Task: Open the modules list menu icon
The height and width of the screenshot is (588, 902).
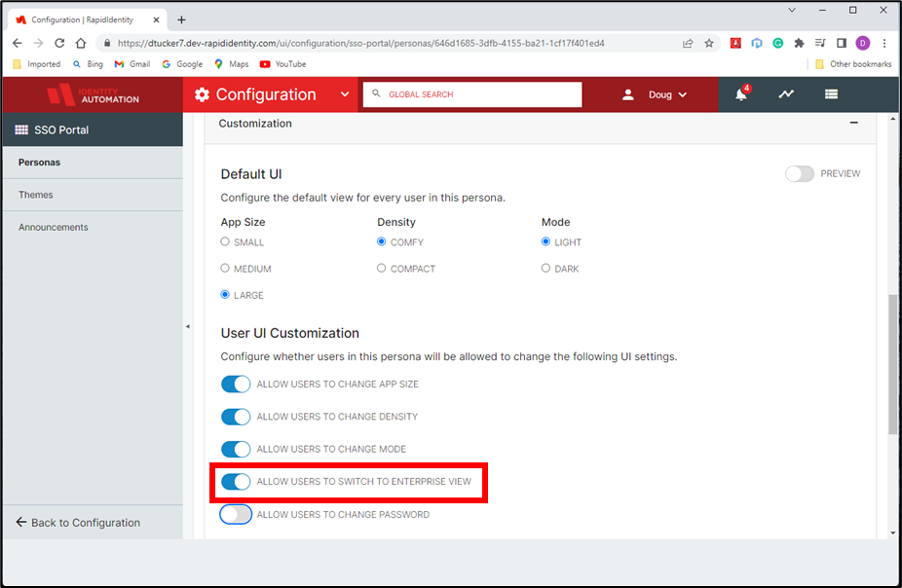Action: click(831, 93)
